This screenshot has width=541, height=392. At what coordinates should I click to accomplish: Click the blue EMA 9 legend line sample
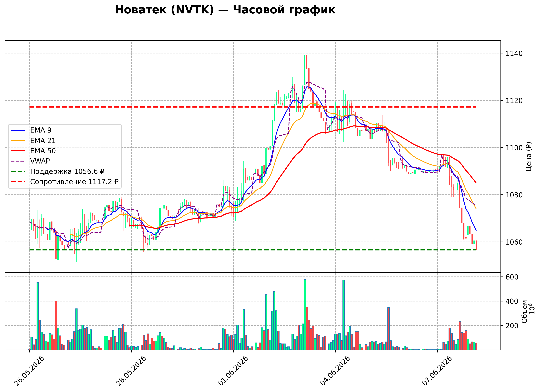pyautogui.click(x=18, y=130)
